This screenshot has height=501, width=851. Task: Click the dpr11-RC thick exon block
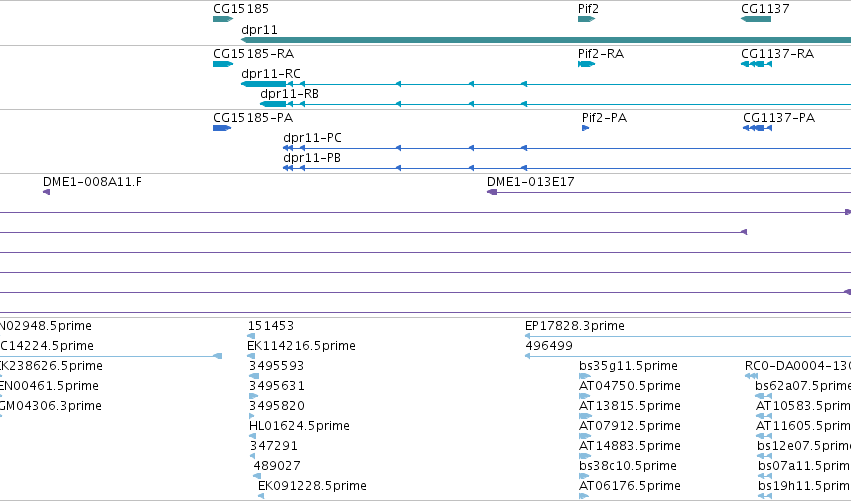[x=264, y=84]
